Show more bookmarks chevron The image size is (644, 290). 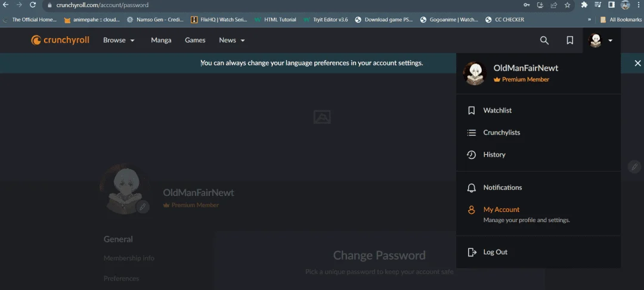pos(590,19)
